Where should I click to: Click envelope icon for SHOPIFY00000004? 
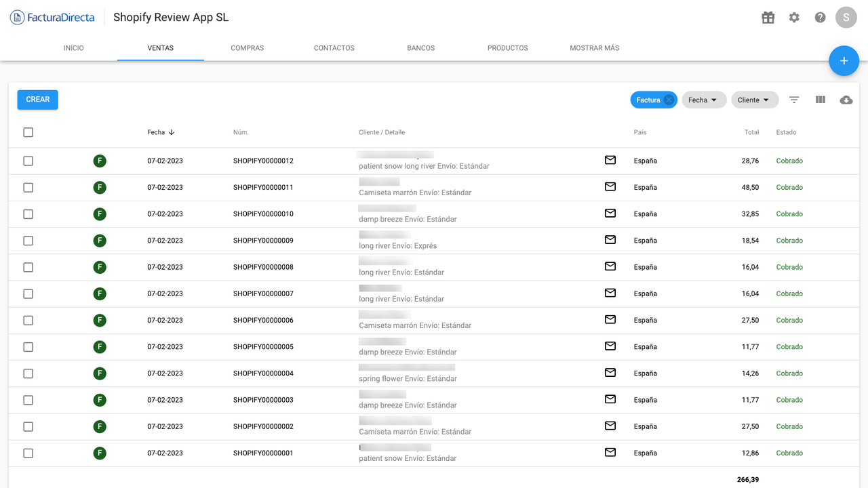(610, 372)
